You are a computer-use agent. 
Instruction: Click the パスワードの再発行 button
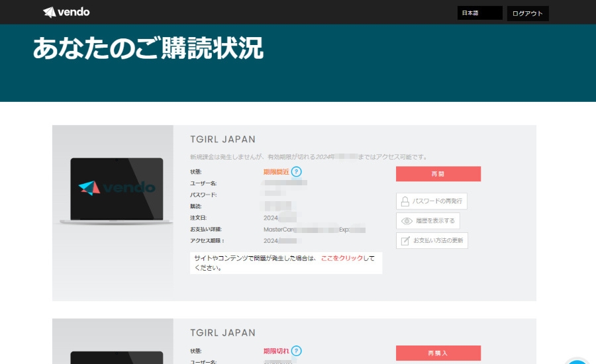pos(431,201)
